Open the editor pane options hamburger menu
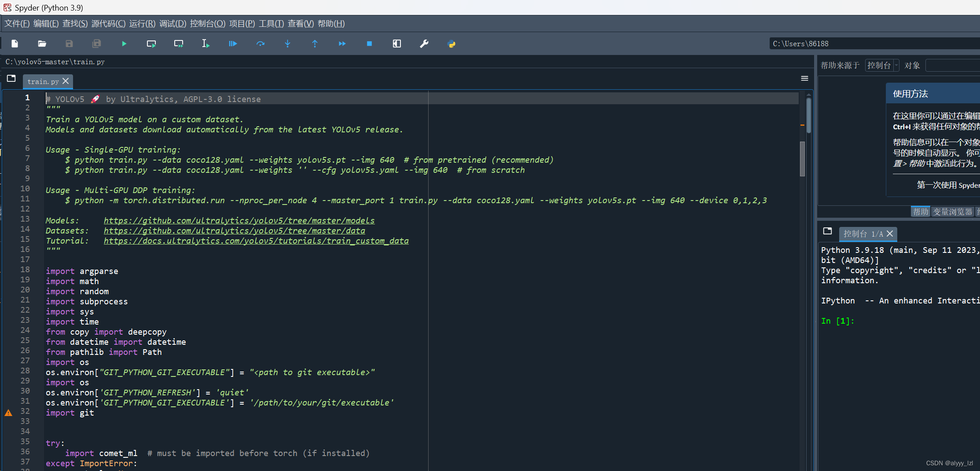 pyautogui.click(x=804, y=79)
